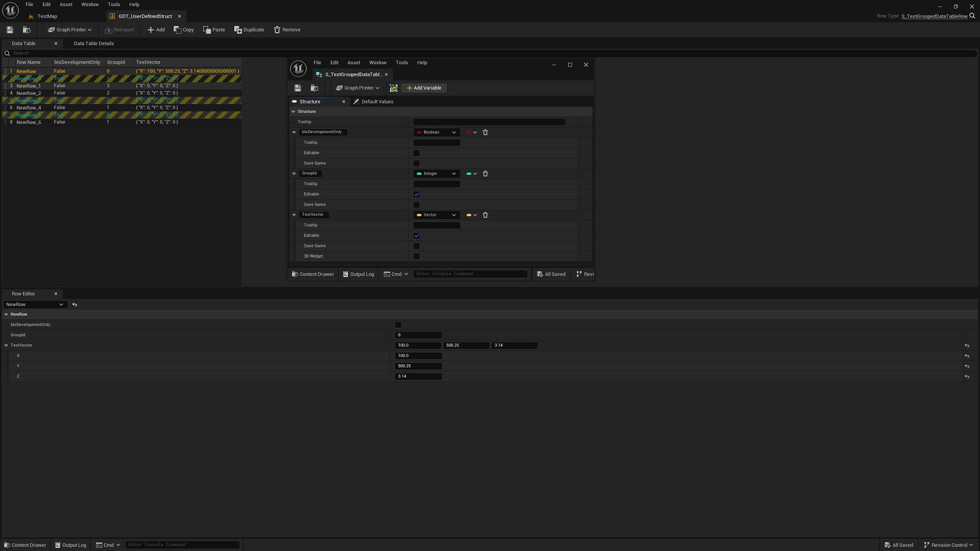Check bIsDevelopmentOnly in the Row Editor
Image resolution: width=980 pixels, height=551 pixels.
[398, 325]
